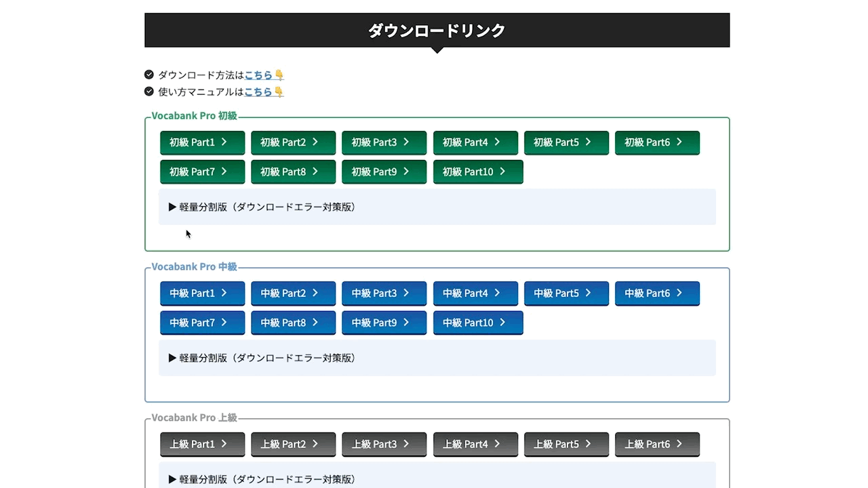
Task: Click the 上級 Part1 gray button
Action: tap(202, 444)
